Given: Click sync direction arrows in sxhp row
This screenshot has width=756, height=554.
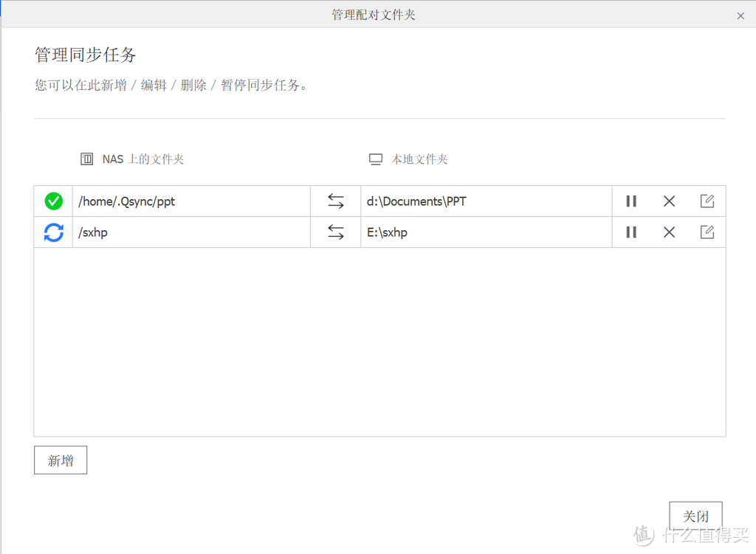Looking at the screenshot, I should tap(336, 232).
